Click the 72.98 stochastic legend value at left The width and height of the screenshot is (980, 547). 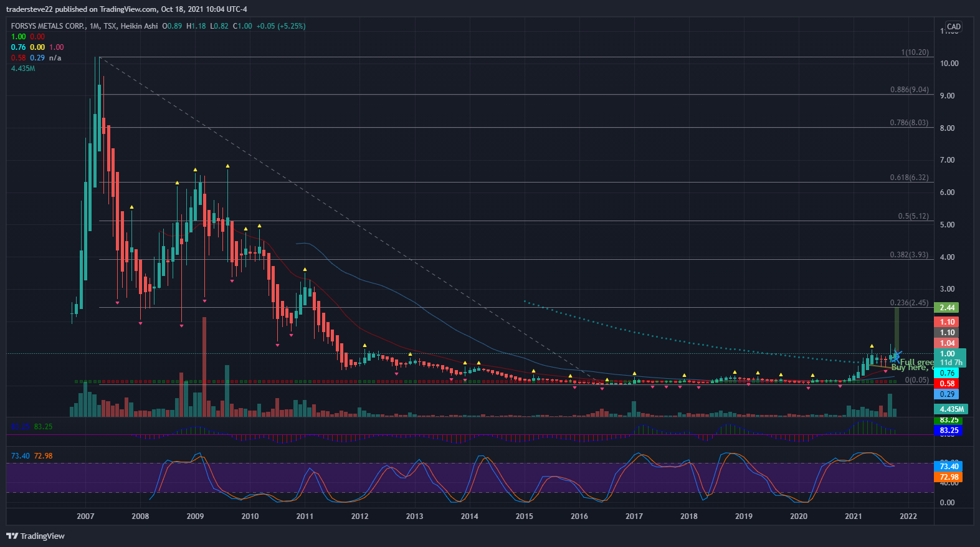(43, 456)
